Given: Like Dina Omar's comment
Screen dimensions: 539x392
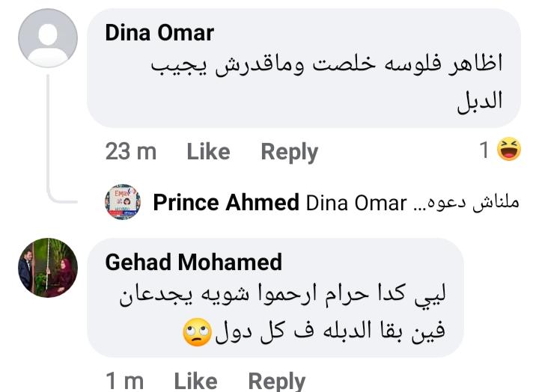Looking at the screenshot, I should point(208,152).
